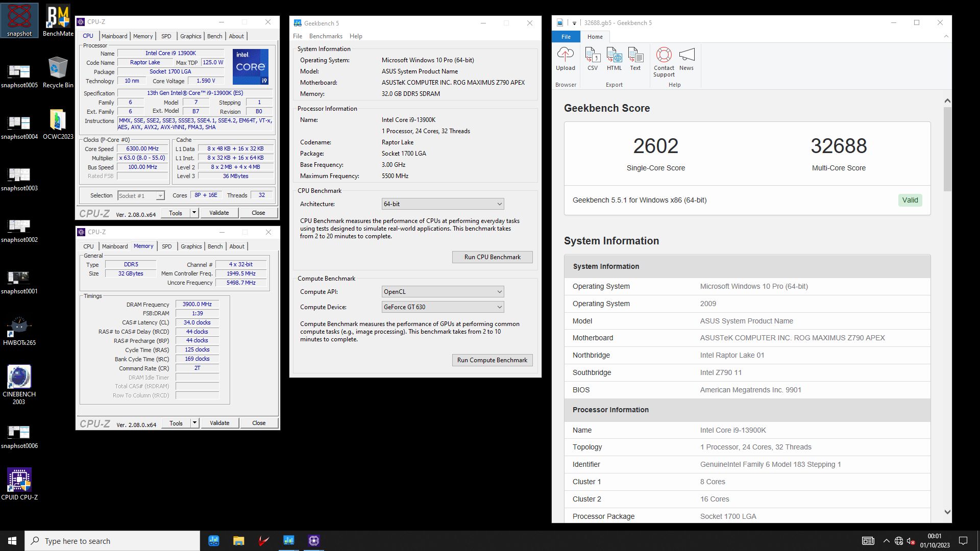Open quick access toolbar dropdown
Screen dimensions: 980x551
click(x=574, y=23)
